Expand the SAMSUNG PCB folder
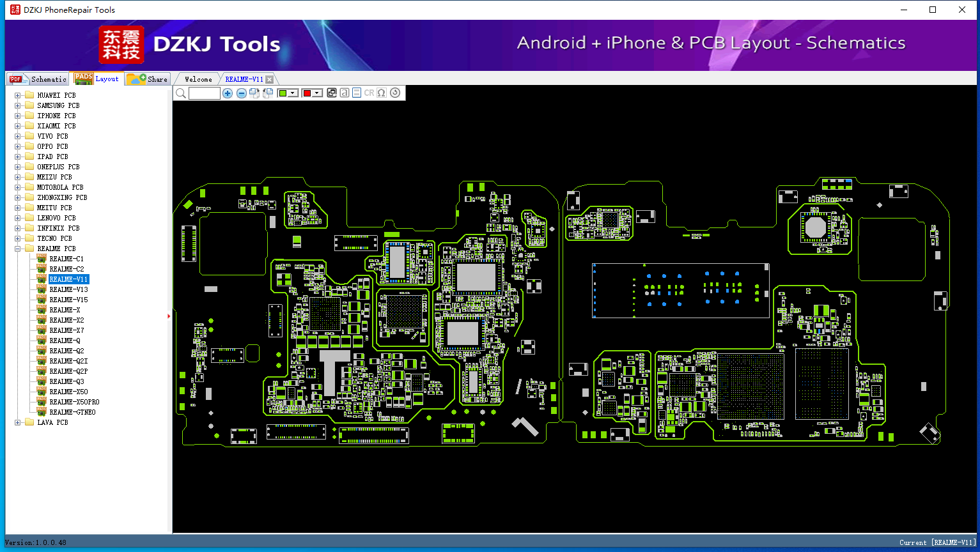Viewport: 980px width, 552px height. click(x=18, y=105)
